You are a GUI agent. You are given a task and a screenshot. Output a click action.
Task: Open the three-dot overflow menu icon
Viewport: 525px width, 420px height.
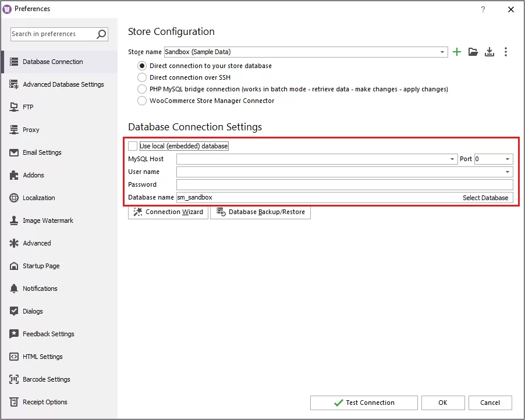(506, 52)
